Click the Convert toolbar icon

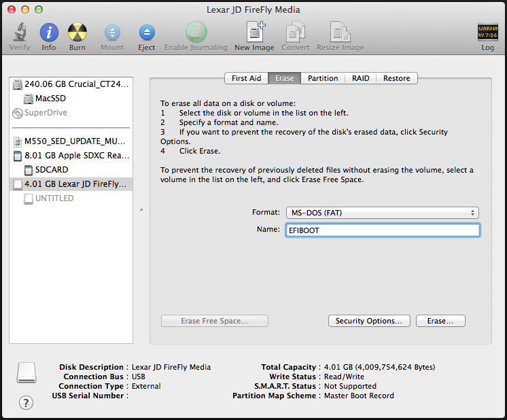click(296, 32)
